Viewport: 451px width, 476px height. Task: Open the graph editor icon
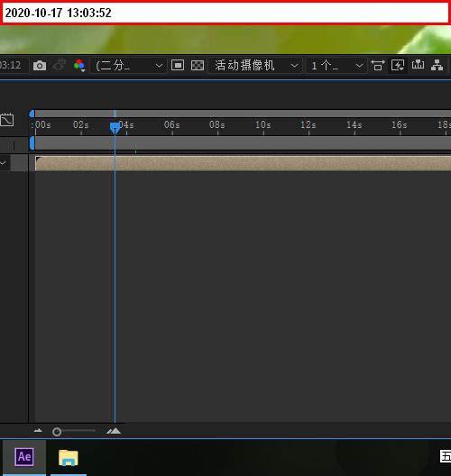(x=7, y=120)
